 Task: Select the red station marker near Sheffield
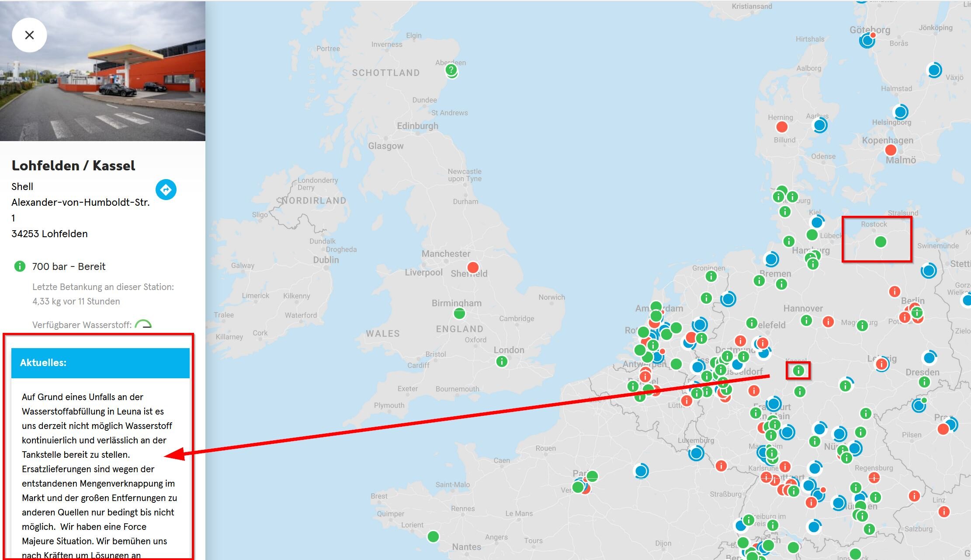tap(473, 267)
